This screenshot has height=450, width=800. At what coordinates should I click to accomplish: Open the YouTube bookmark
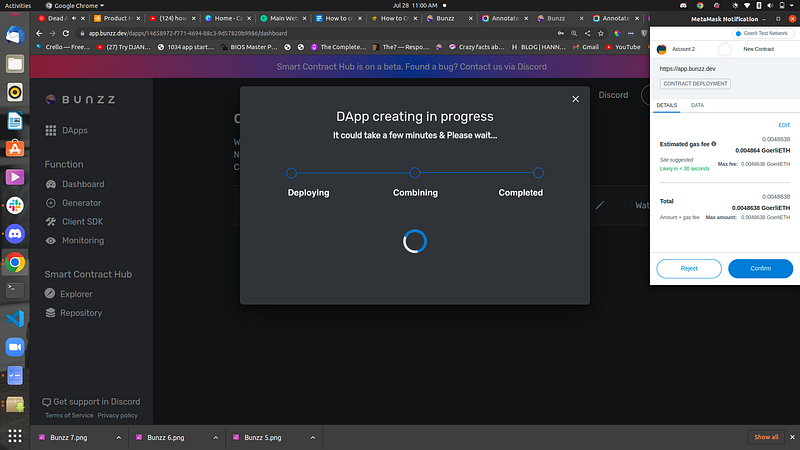tap(622, 47)
